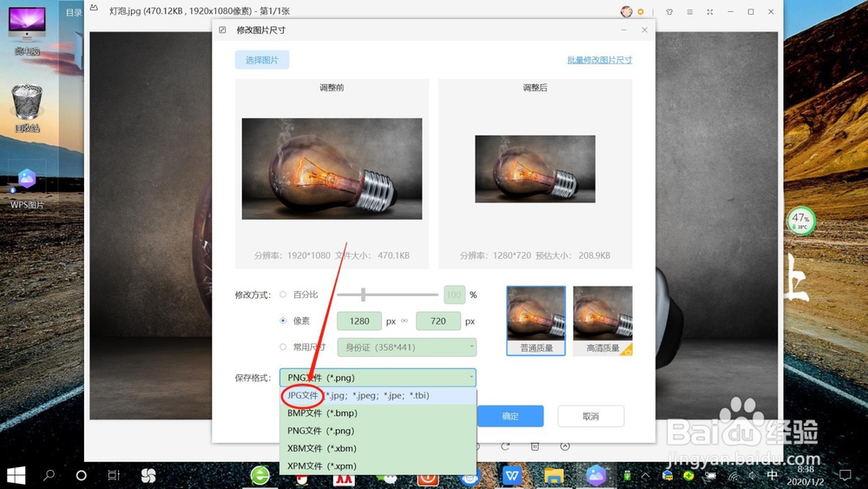
Task: Click the 调整后 preview image
Action: pos(535,169)
